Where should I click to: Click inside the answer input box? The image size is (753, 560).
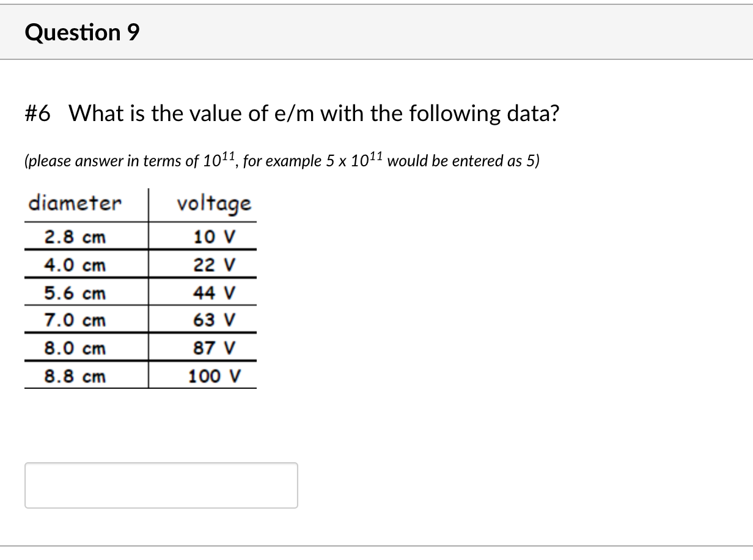click(161, 485)
